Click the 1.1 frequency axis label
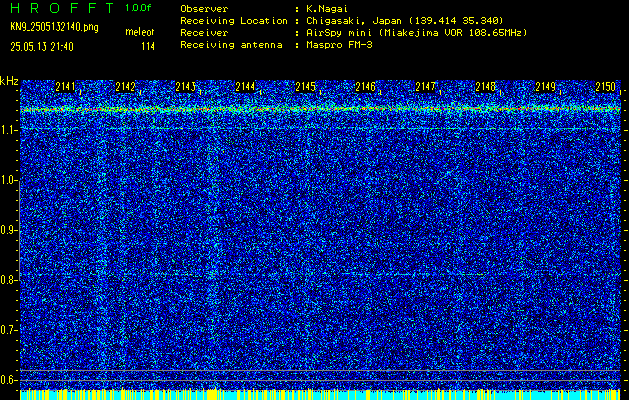The height and width of the screenshot is (400, 629). tap(8, 130)
